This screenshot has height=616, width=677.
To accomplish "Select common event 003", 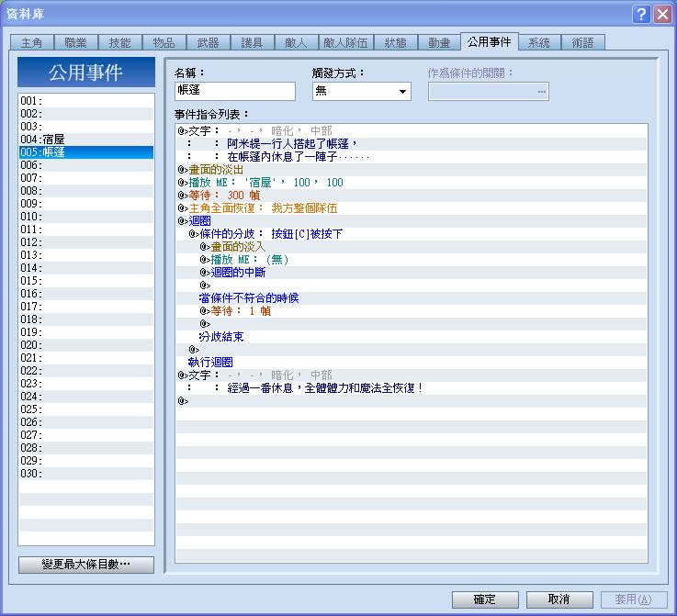I will point(86,127).
